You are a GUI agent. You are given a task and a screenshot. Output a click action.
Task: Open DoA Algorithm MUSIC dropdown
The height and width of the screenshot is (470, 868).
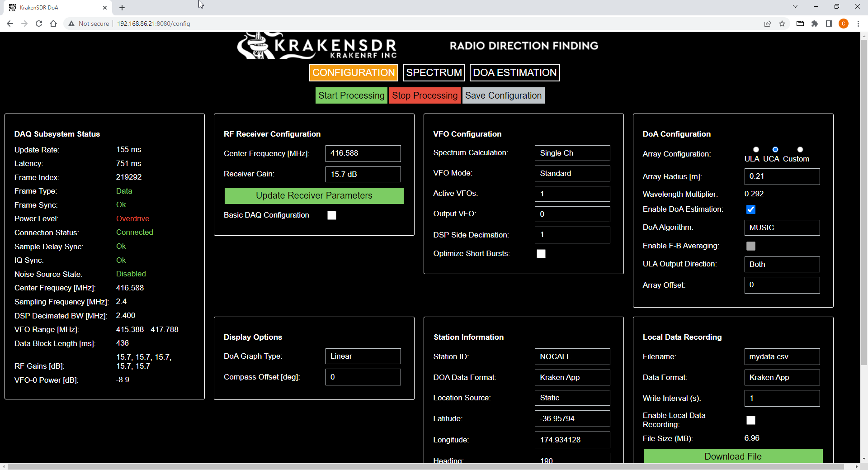pyautogui.click(x=782, y=228)
